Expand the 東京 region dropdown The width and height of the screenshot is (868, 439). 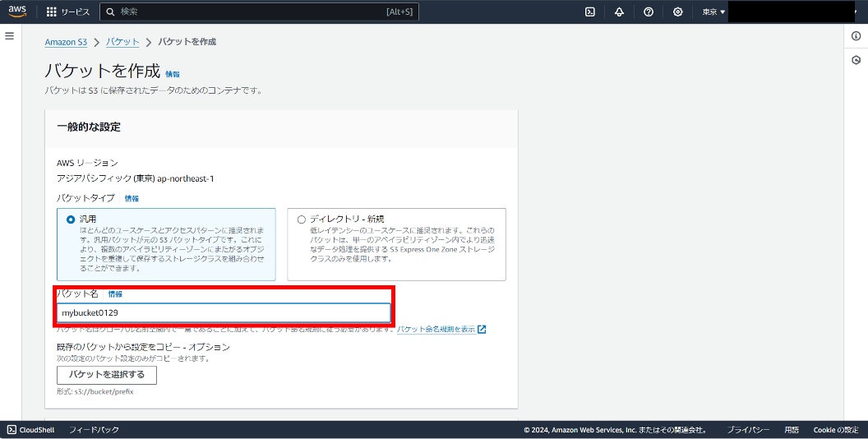click(713, 12)
